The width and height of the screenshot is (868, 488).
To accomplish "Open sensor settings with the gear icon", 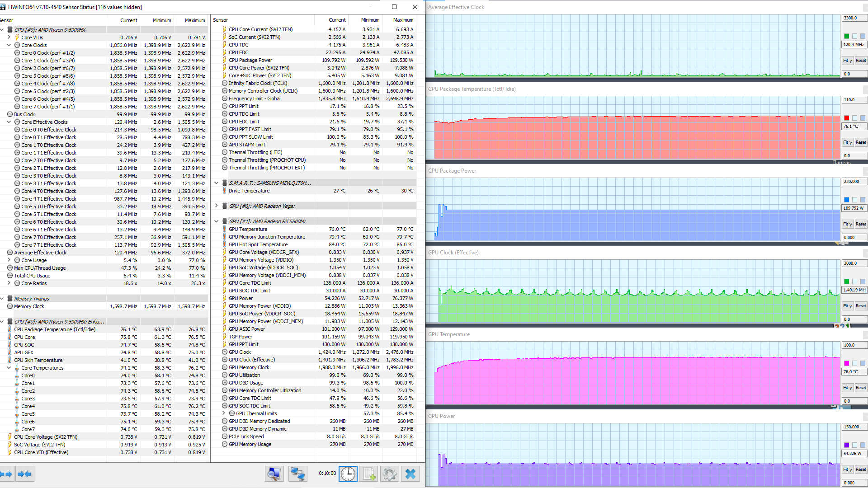I will click(389, 474).
